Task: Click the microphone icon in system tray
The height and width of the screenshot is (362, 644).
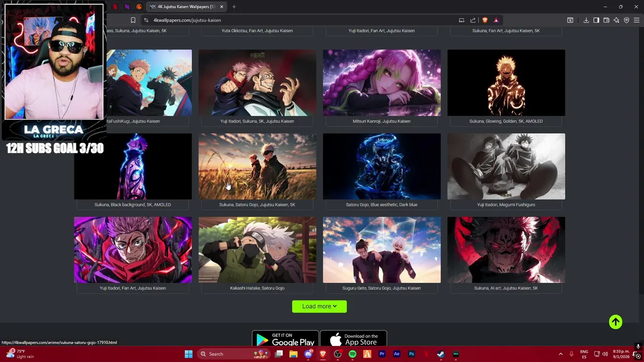Action: [x=572, y=354]
